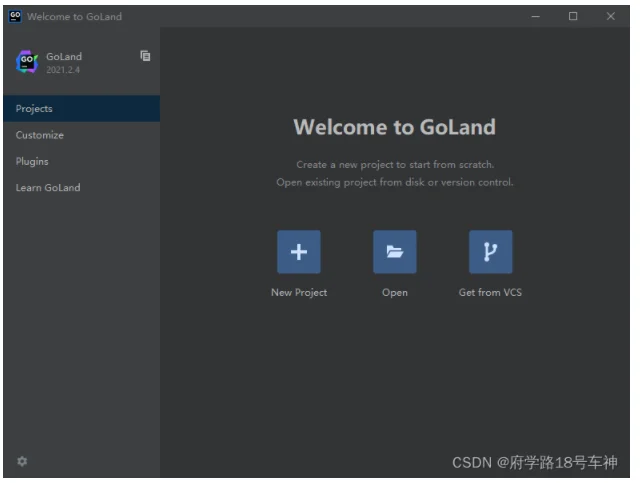The height and width of the screenshot is (483, 641).
Task: Maximize the Welcome to GoLand window
Action: tap(573, 16)
